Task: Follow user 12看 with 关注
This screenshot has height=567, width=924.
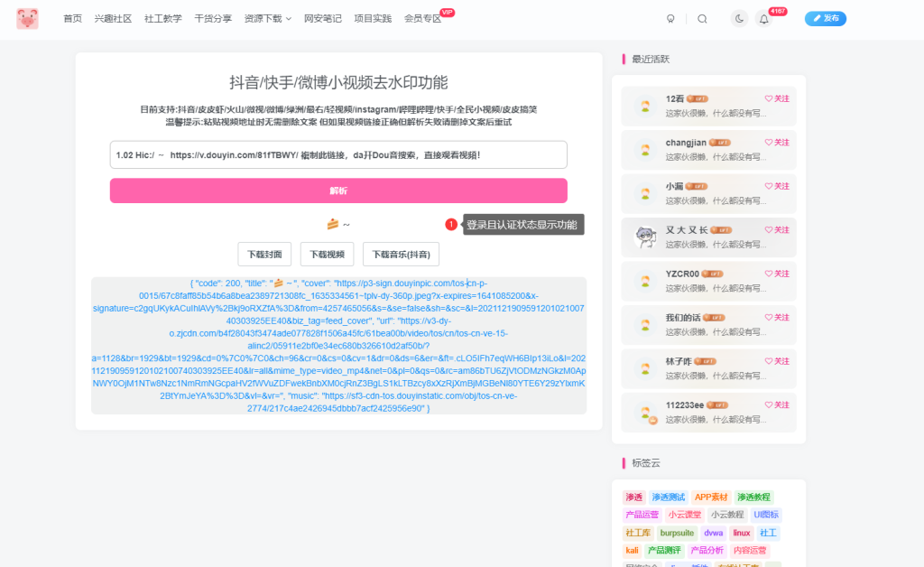Action: click(777, 98)
